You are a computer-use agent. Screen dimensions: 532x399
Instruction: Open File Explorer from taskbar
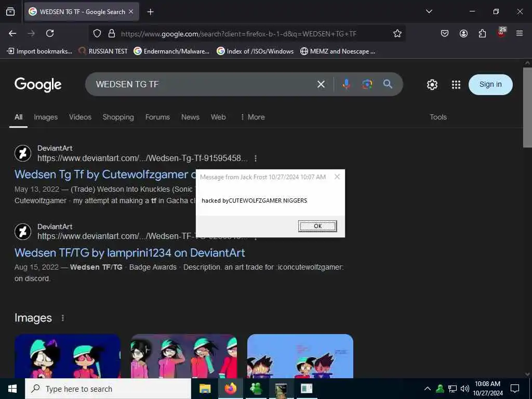click(x=205, y=389)
